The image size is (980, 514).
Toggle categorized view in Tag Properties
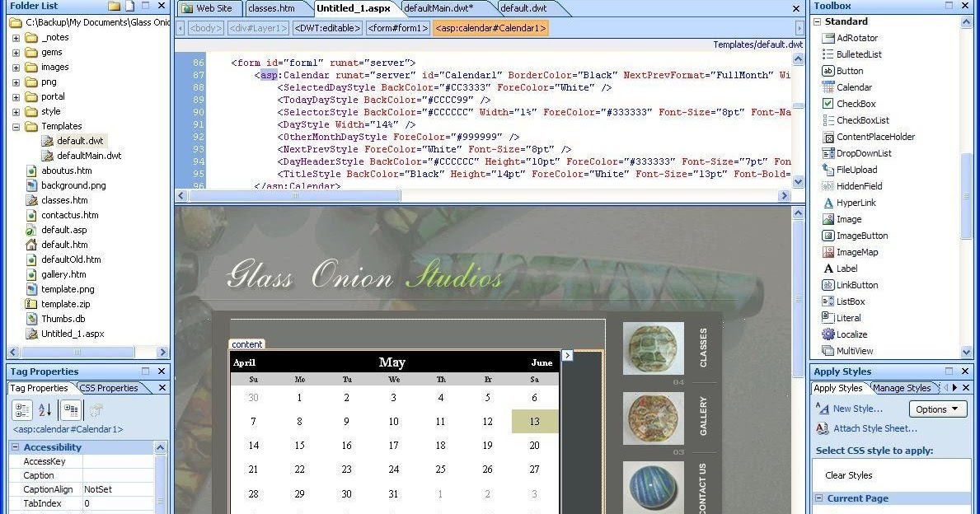[21, 409]
